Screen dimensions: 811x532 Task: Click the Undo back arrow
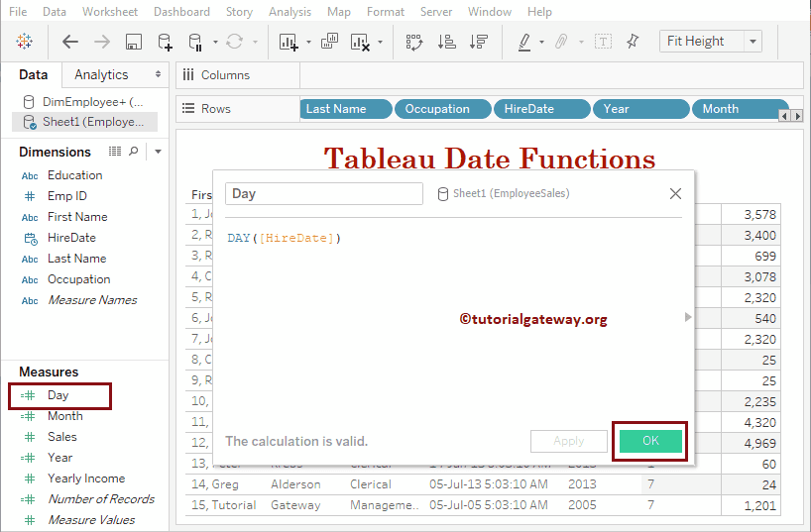(70, 42)
